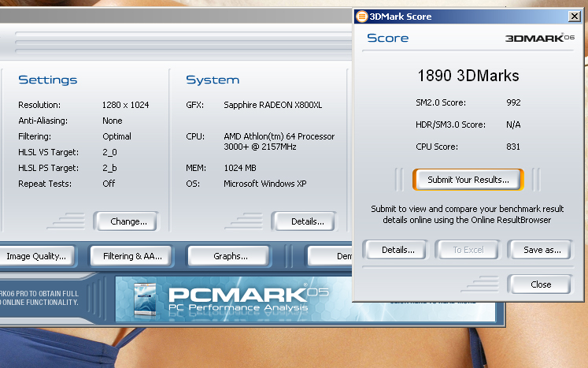Click the Resolution value 1280 x 1024
The width and height of the screenshot is (588, 368).
click(126, 105)
